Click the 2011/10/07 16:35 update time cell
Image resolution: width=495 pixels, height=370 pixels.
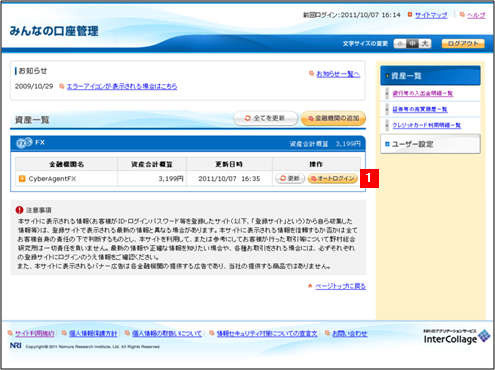(229, 179)
